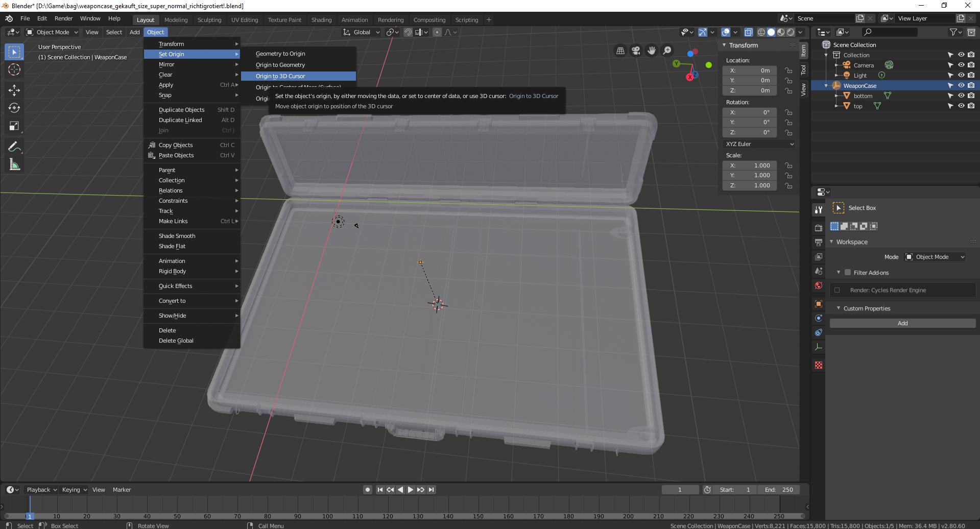Activate the Rotate tool
This screenshot has height=529, width=980.
[14, 108]
